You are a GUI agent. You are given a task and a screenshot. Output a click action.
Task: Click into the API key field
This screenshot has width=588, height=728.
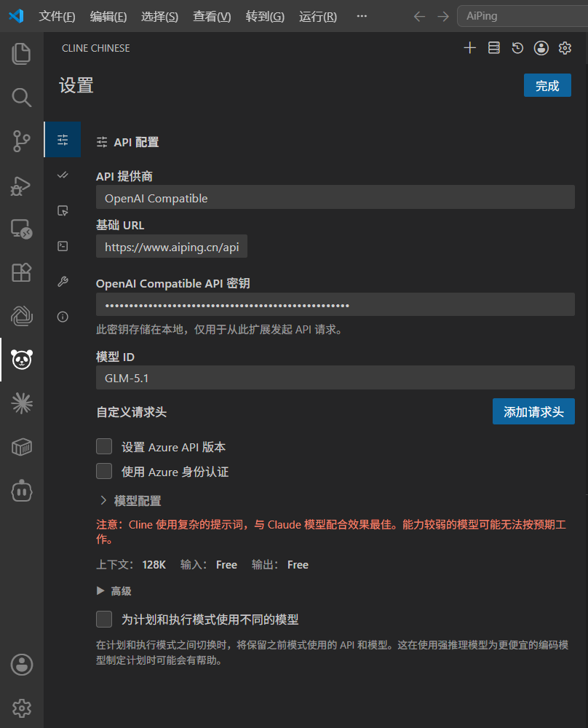click(335, 304)
